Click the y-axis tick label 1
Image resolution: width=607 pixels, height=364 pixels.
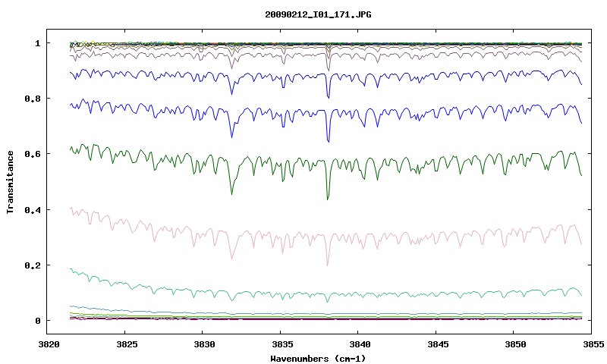pyautogui.click(x=37, y=43)
